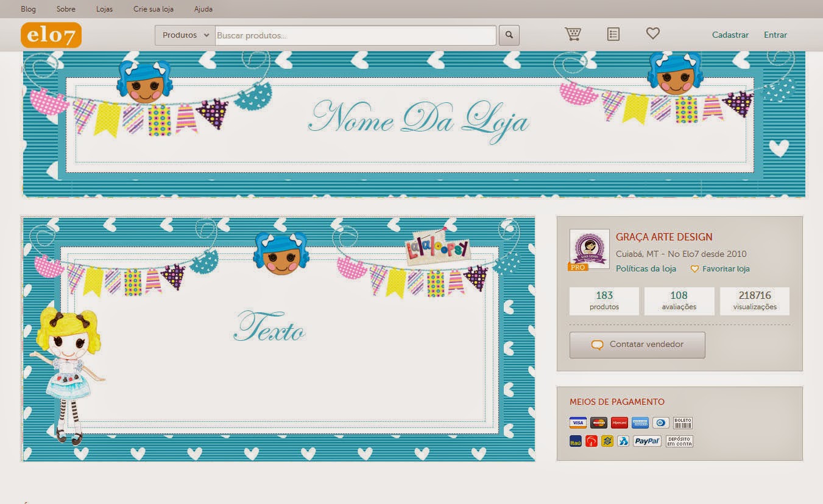
Task: Click the MasterCard payment icon
Action: click(599, 422)
